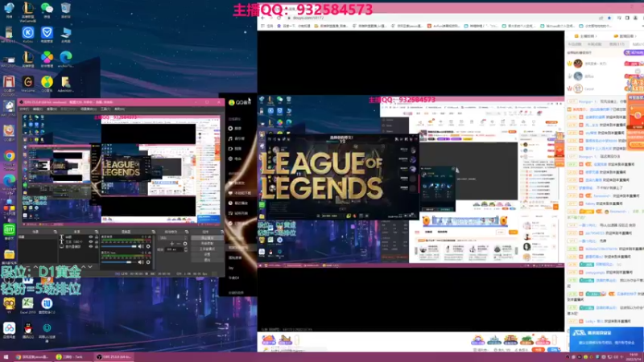Click the browser back arrow

point(263,18)
